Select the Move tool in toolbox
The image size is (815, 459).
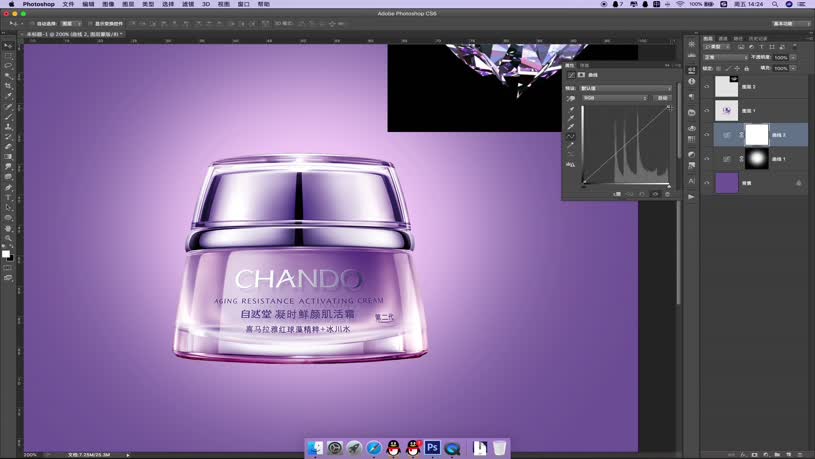[x=8, y=46]
